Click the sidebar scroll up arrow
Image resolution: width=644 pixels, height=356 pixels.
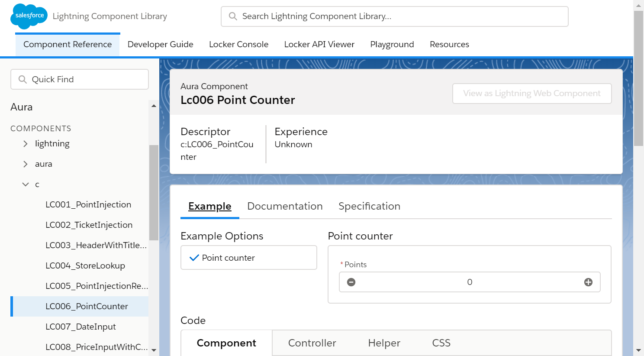tap(154, 106)
